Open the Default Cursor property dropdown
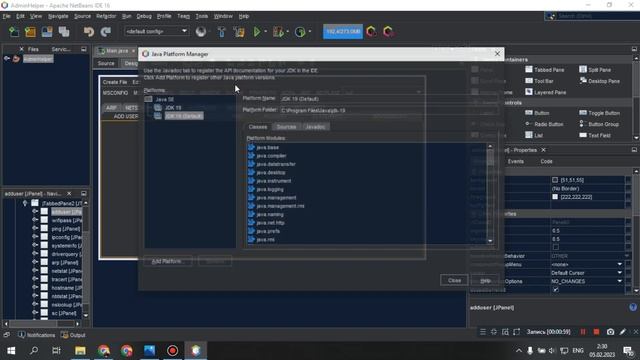 tap(620, 273)
